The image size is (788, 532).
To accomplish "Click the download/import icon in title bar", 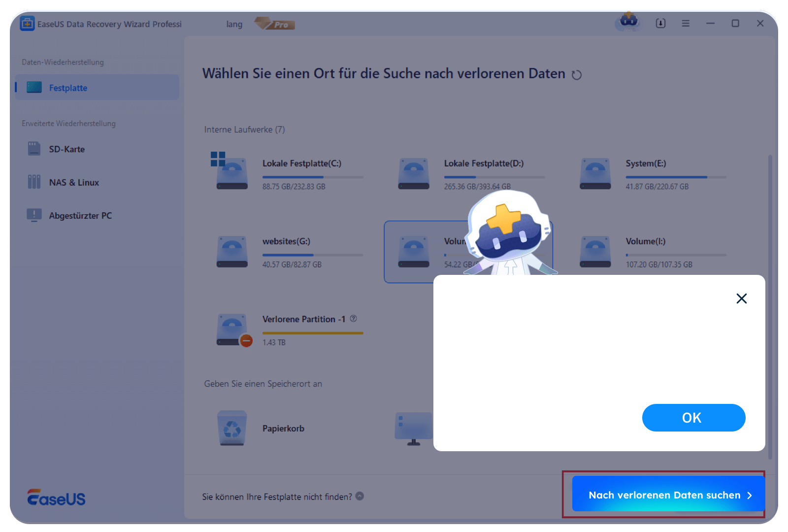I will 660,23.
